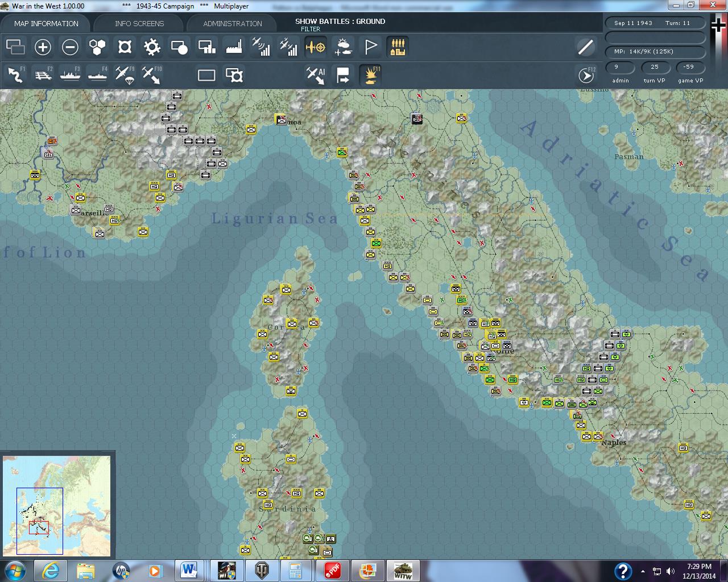Viewport: 728px width, 582px height.
Task: Click the AI air directive icon
Action: coord(316,75)
